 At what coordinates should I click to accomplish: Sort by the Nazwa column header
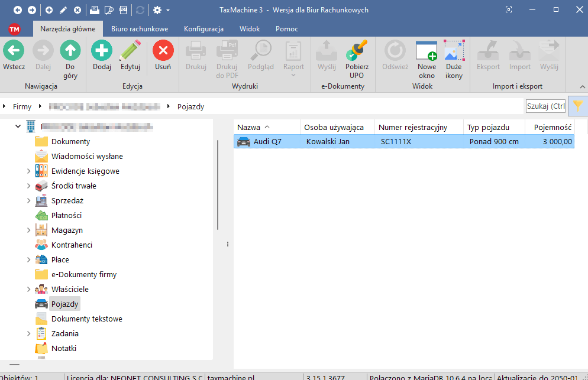[x=248, y=127]
